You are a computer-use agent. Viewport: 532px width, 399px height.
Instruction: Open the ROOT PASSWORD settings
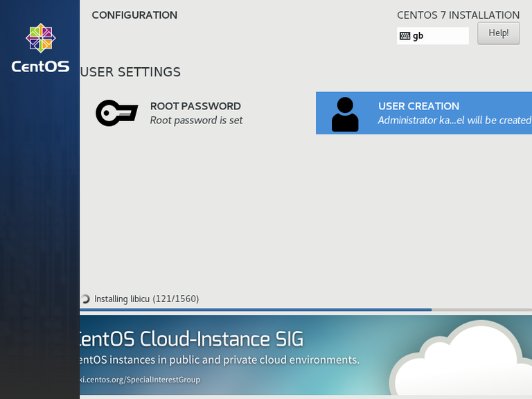169,113
